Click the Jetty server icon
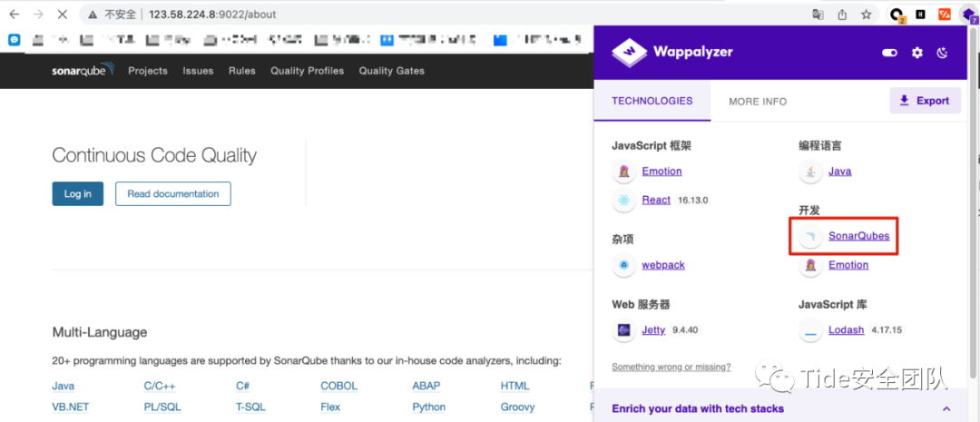The width and height of the screenshot is (980, 422). (623, 330)
